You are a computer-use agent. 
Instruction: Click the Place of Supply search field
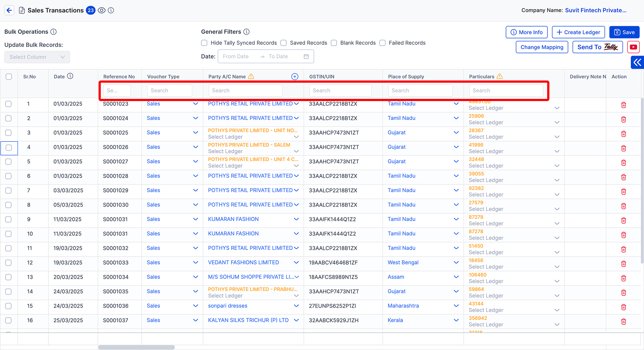point(420,91)
